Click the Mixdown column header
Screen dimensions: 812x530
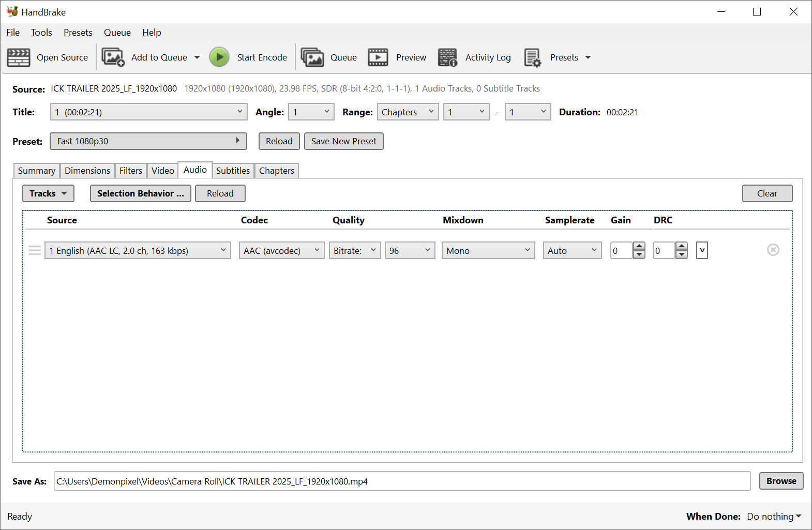(463, 220)
